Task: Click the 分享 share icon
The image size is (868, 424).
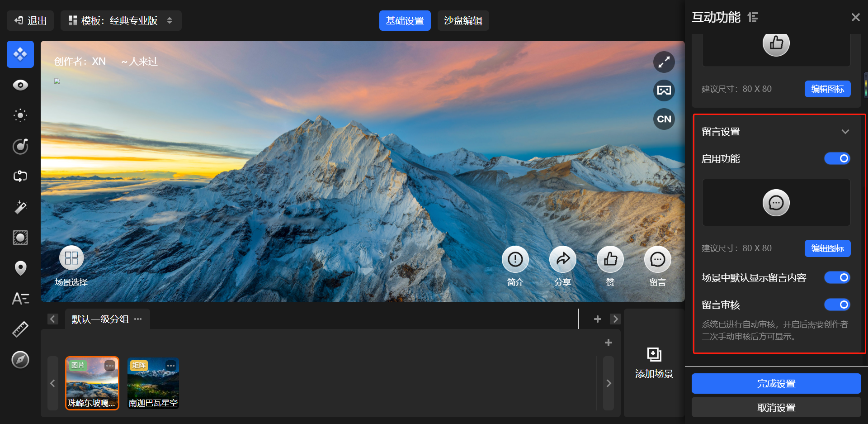Action: pos(562,259)
